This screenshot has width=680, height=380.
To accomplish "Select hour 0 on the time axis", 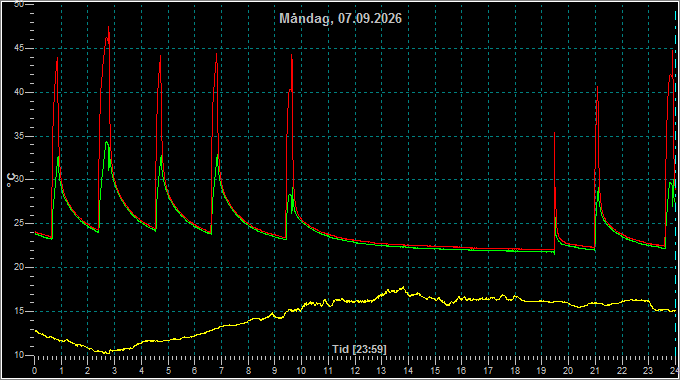I will [x=35, y=371].
